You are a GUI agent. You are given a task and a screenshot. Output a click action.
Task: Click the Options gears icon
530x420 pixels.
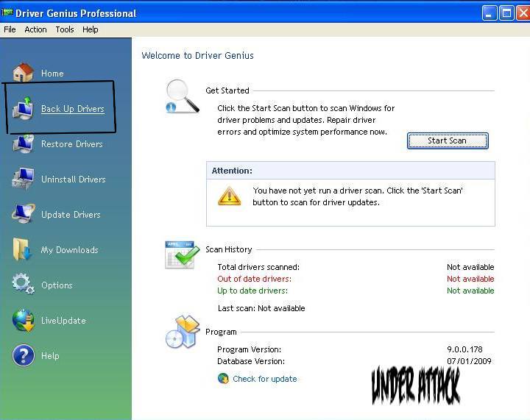click(23, 284)
